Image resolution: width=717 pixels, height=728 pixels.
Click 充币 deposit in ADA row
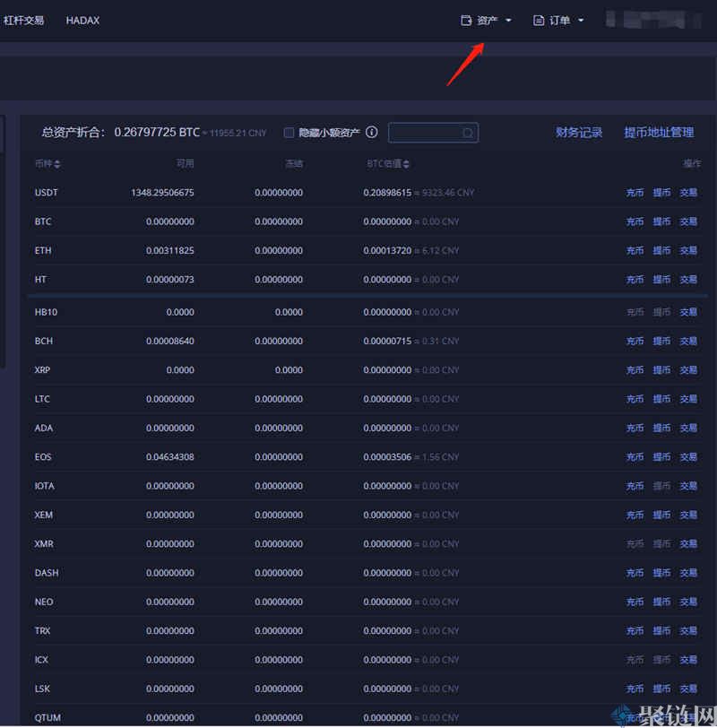pos(635,428)
